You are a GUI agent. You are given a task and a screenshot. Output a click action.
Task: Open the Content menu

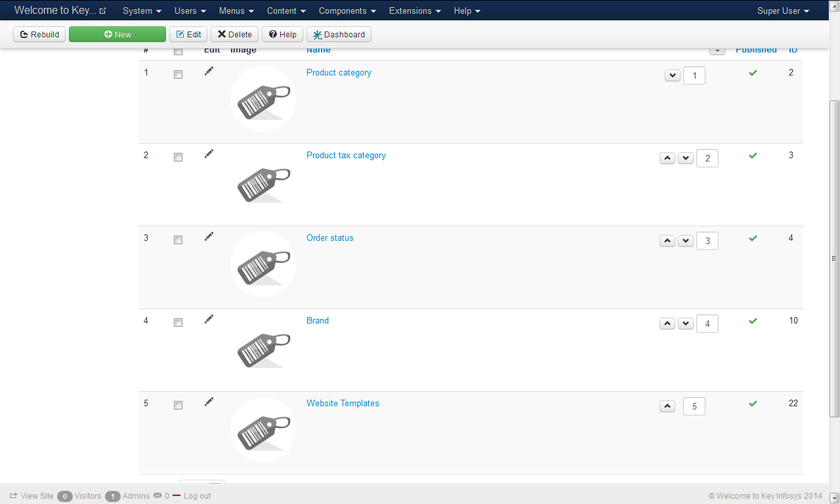pyautogui.click(x=286, y=11)
